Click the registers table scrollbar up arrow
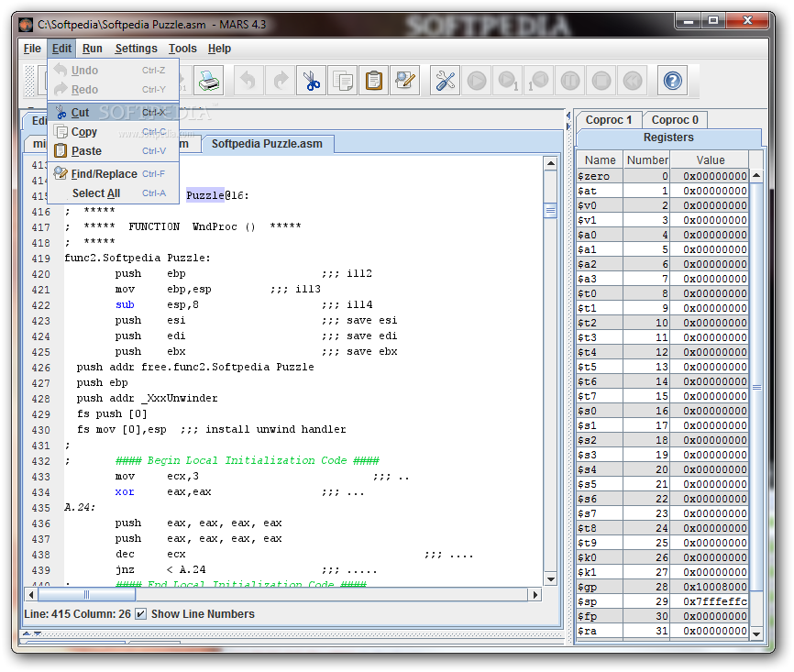The height and width of the screenshot is (672, 794). [x=756, y=175]
